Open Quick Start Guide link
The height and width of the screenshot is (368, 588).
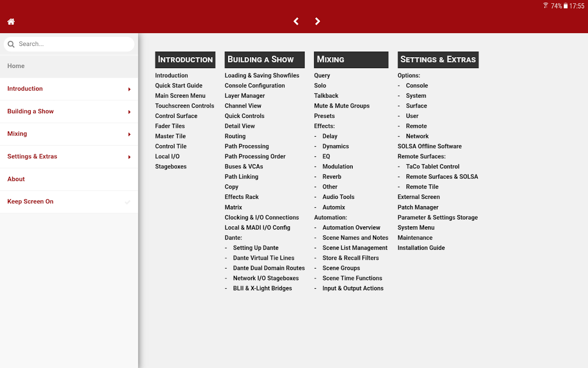pyautogui.click(x=179, y=86)
